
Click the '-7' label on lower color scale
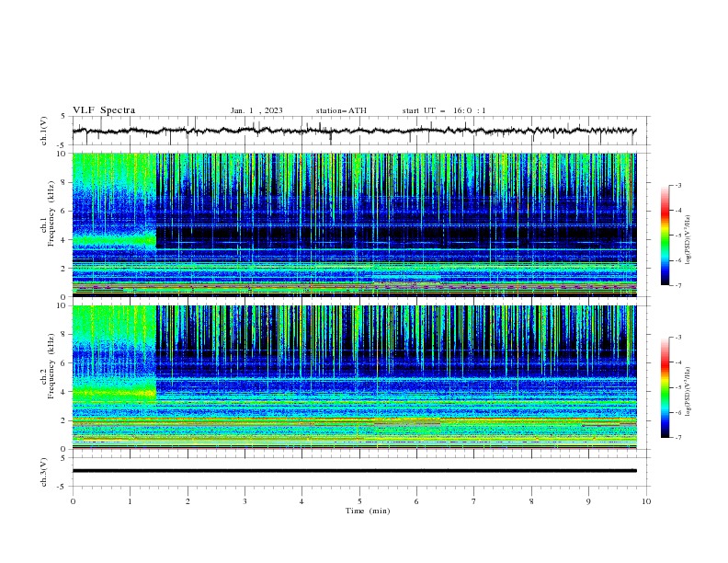point(678,438)
